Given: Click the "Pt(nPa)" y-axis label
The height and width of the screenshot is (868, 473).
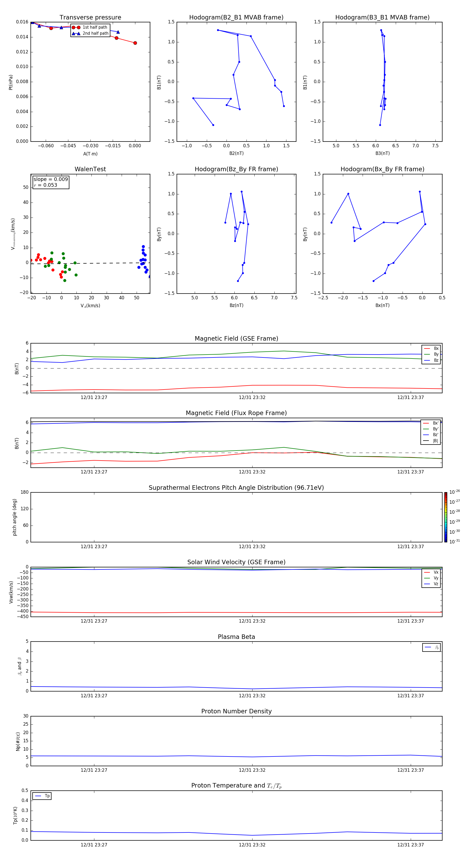Looking at the screenshot, I should (11, 82).
